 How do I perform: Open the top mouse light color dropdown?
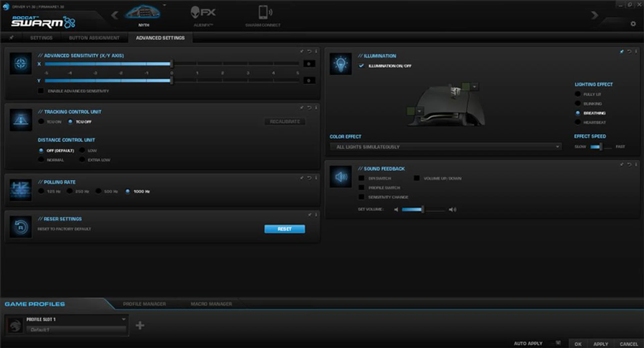tap(474, 87)
